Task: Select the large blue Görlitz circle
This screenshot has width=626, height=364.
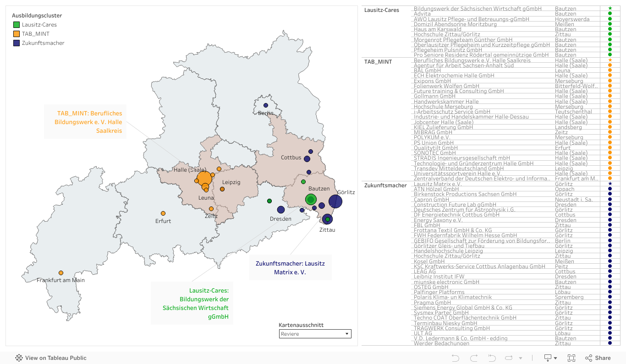Action: [x=335, y=201]
